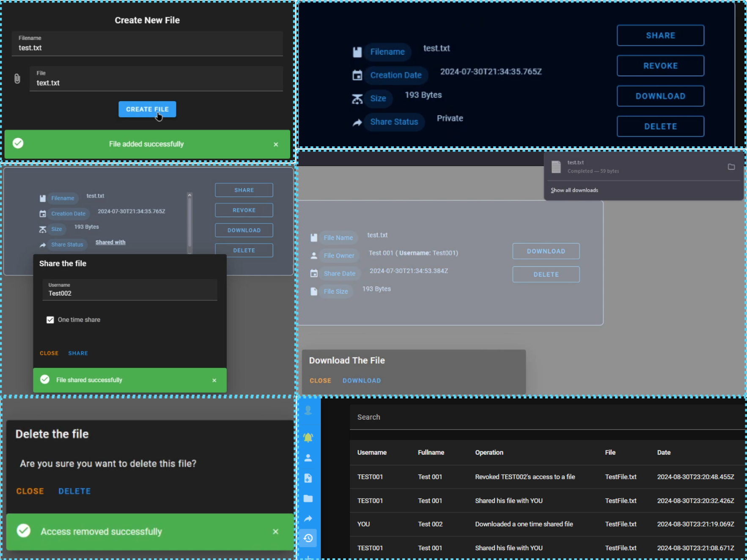The image size is (747, 560).
Task: Click large SHARE button in Private status panel
Action: click(660, 36)
